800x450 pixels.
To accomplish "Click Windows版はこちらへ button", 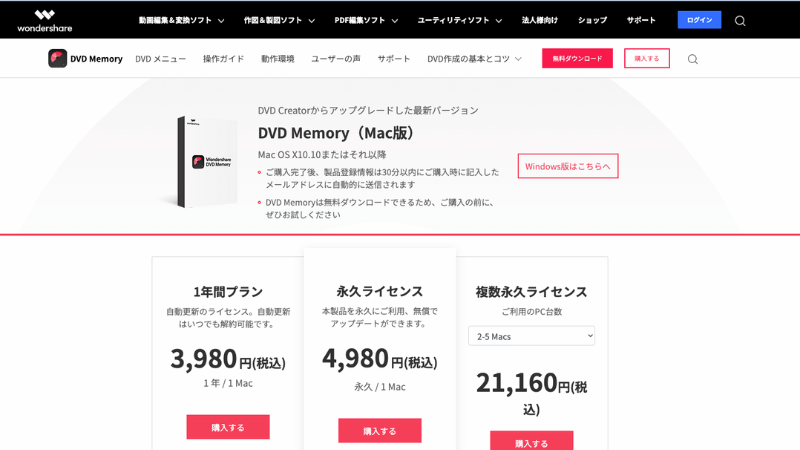I will [568, 166].
